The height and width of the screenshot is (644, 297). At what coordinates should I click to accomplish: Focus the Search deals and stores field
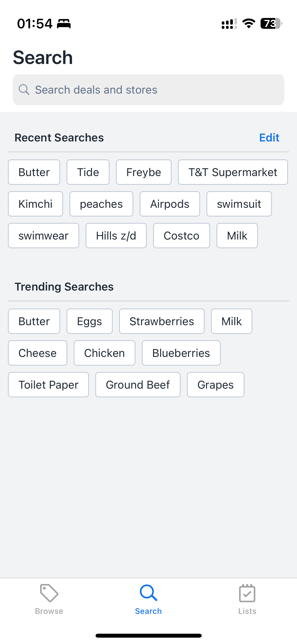(148, 90)
